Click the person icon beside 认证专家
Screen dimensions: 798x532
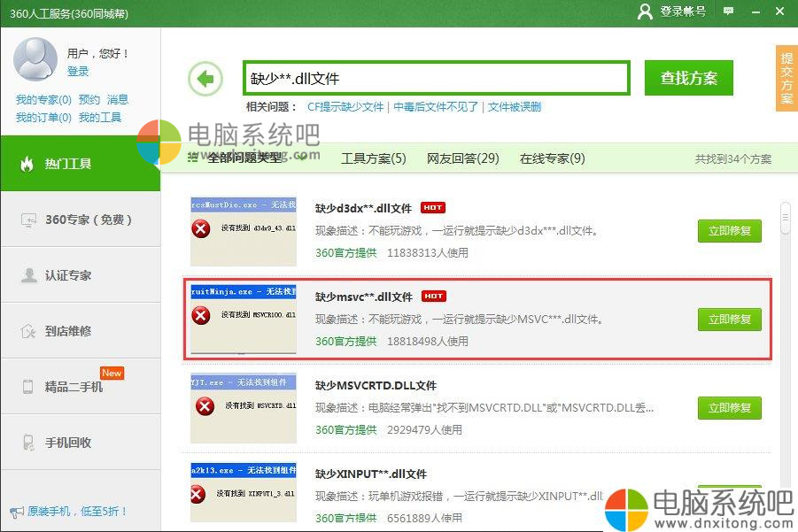(29, 275)
